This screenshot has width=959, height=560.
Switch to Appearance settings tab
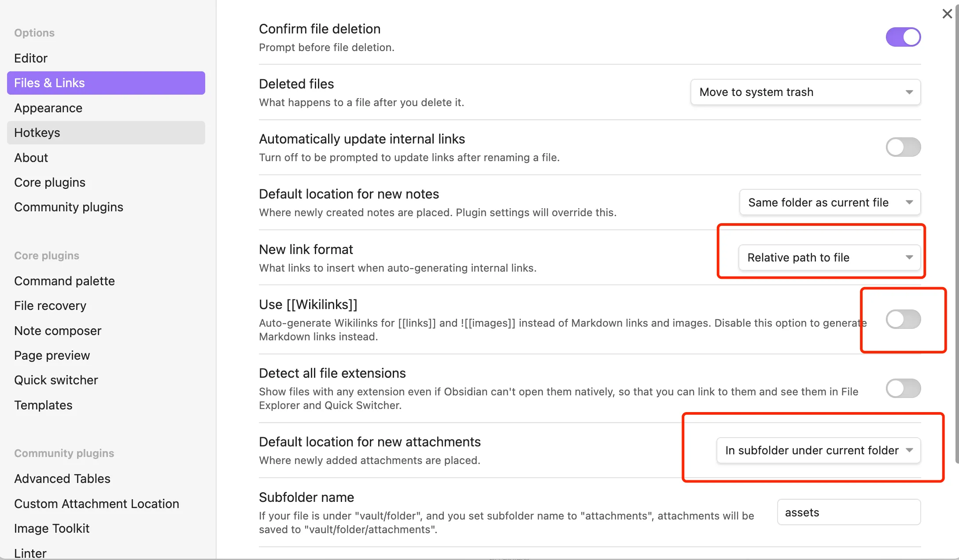pos(48,108)
